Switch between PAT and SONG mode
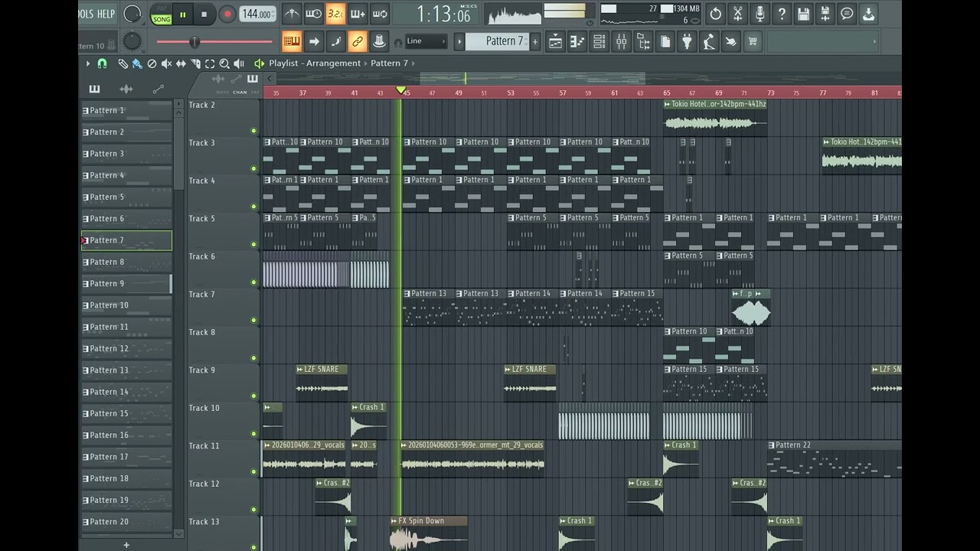 pyautogui.click(x=162, y=15)
